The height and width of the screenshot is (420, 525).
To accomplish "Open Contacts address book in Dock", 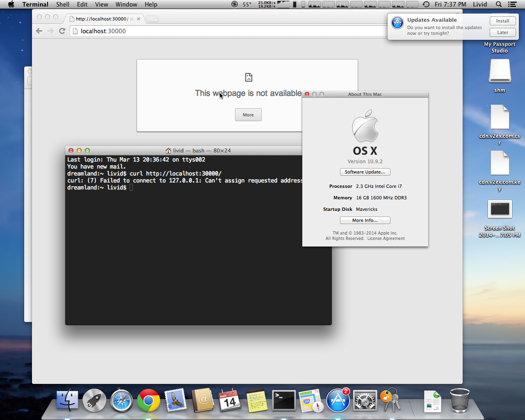I will 203,400.
